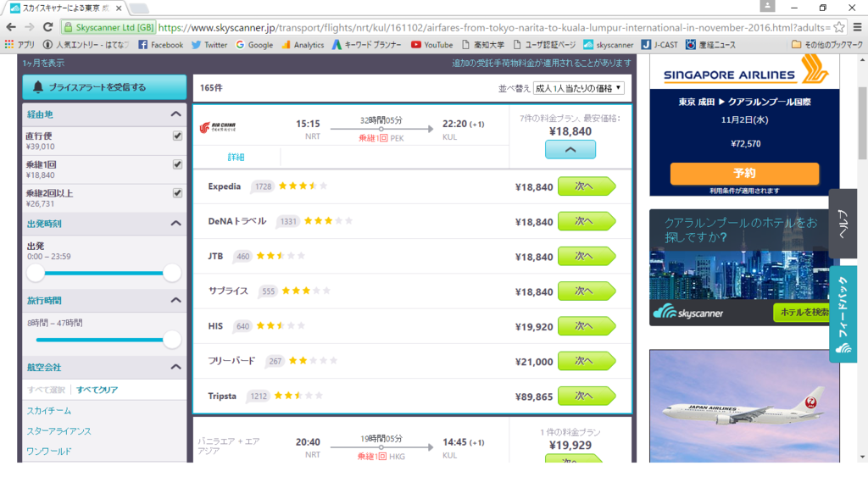Click the 1ヶ月を表示 link
The image size is (868, 488).
[43, 63]
